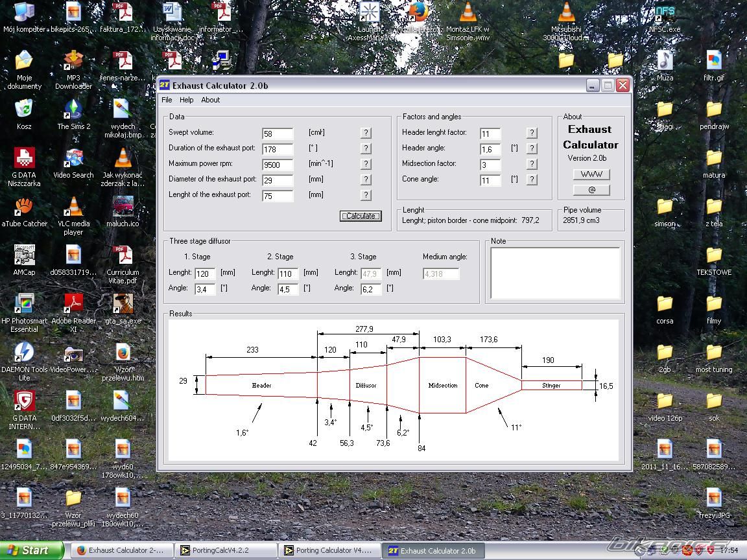Click help button for Diameter of exhaust port
747x560 pixels.
366,180
